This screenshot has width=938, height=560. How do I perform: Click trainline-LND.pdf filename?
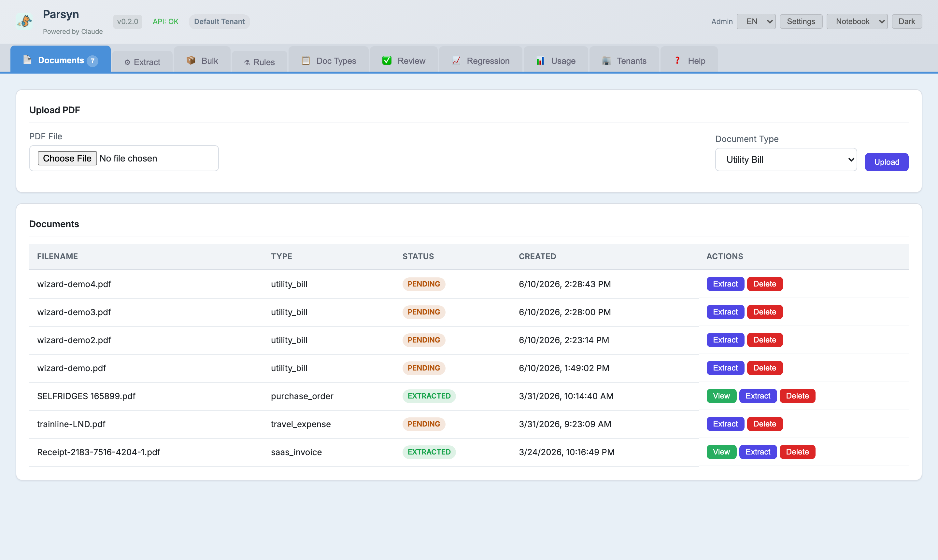71,424
